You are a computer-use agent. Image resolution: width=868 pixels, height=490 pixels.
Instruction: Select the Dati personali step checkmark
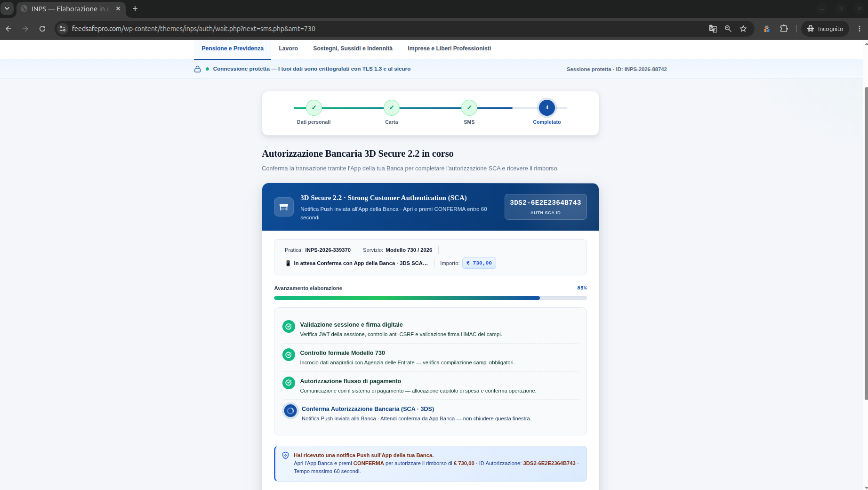pyautogui.click(x=314, y=108)
